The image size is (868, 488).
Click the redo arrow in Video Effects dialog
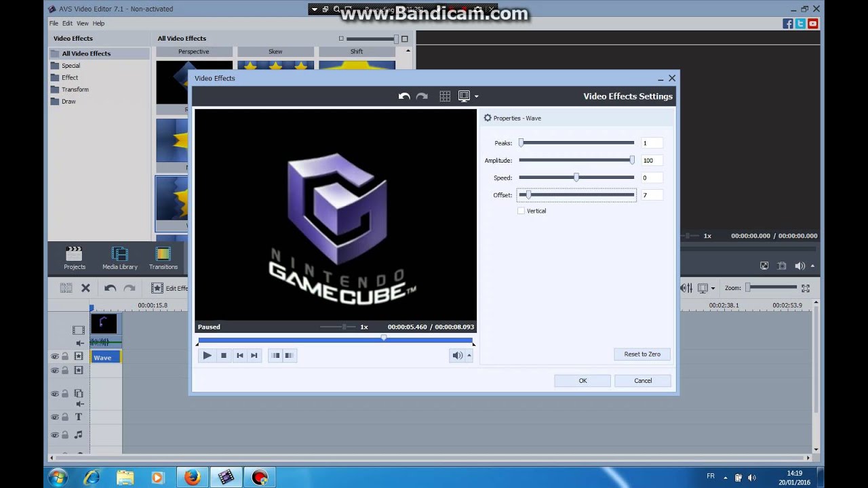click(422, 96)
